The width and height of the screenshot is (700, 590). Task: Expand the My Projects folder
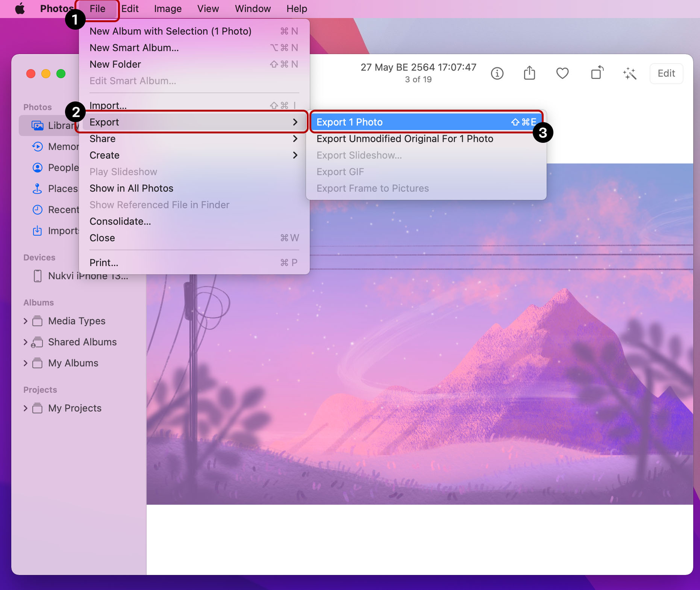pyautogui.click(x=26, y=408)
